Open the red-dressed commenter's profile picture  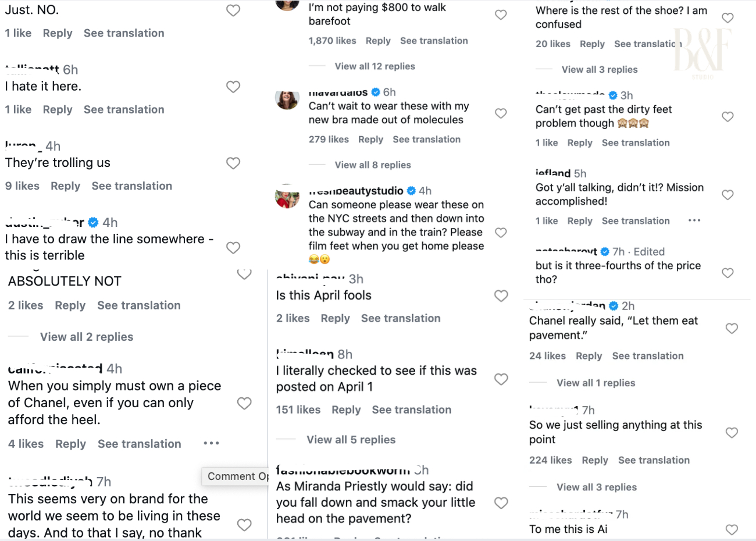point(287,197)
